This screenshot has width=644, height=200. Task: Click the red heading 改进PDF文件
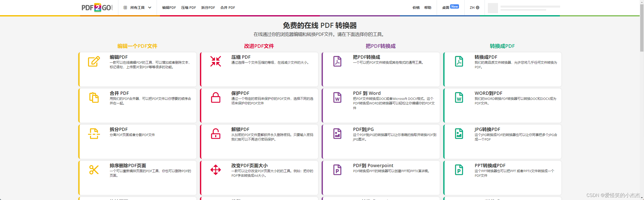point(259,46)
